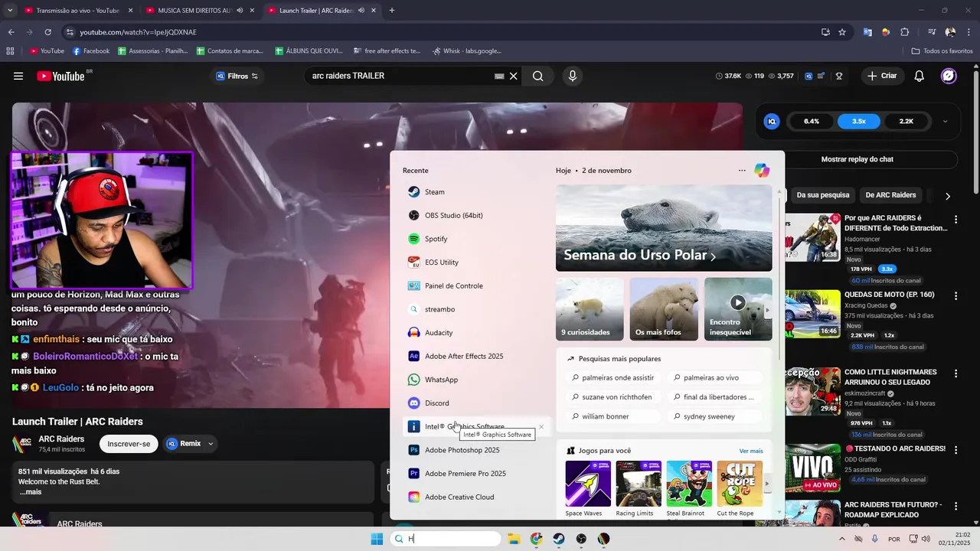Open the Windows Start button
Viewport: 980px width, 551px height.
click(x=377, y=539)
